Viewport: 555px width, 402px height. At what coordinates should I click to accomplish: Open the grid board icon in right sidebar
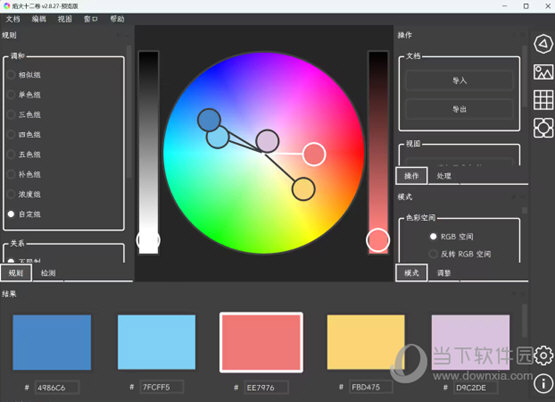point(543,99)
